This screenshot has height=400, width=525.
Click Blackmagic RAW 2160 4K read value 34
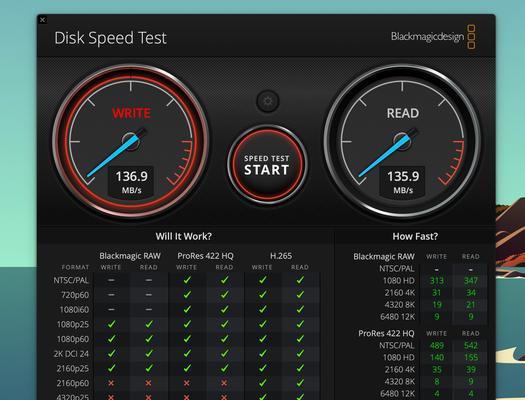point(471,293)
